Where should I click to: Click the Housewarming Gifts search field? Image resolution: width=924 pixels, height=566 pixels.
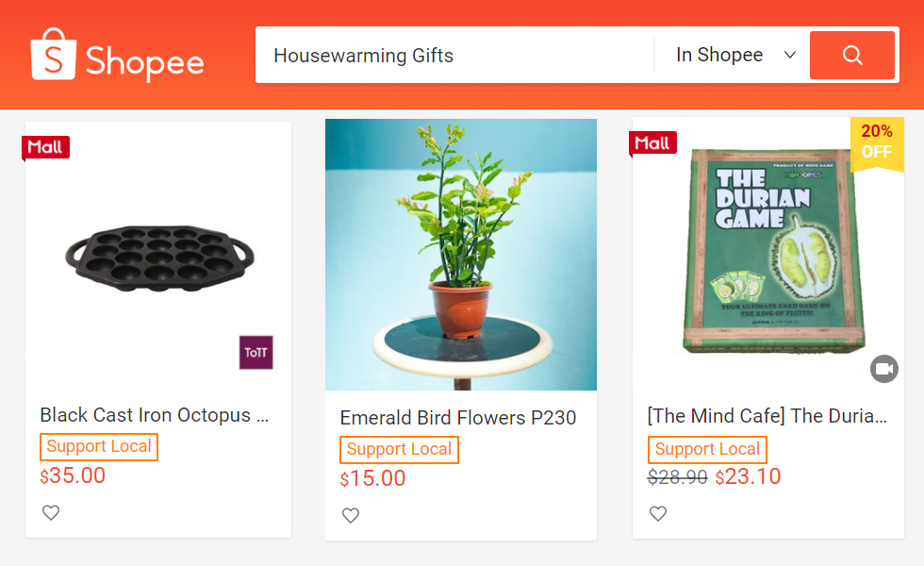(453, 56)
